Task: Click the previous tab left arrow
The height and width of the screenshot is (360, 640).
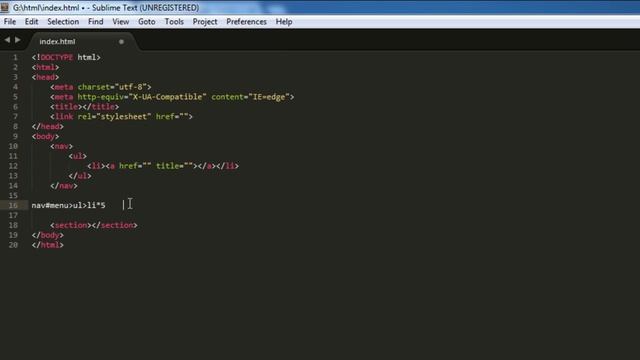Action: pyautogui.click(x=7, y=40)
